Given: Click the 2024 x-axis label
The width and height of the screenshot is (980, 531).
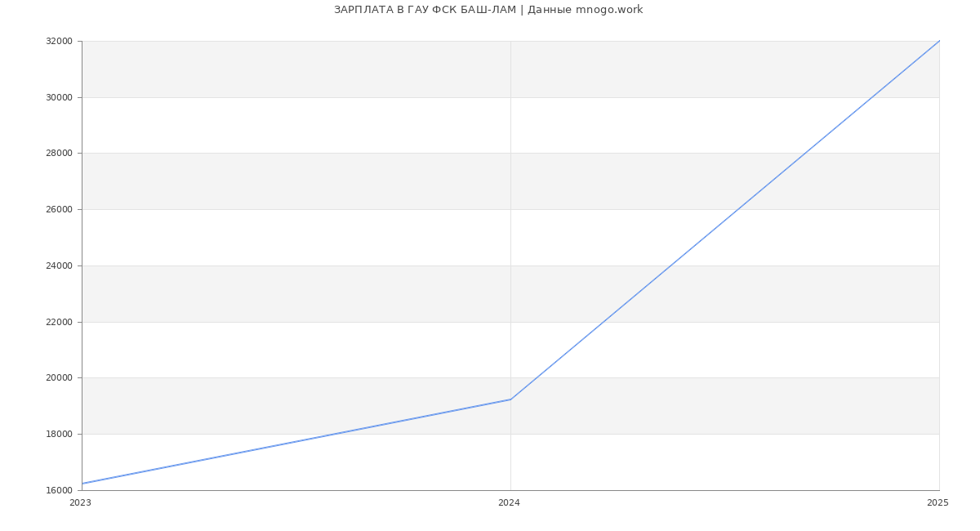Looking at the screenshot, I should (509, 503).
